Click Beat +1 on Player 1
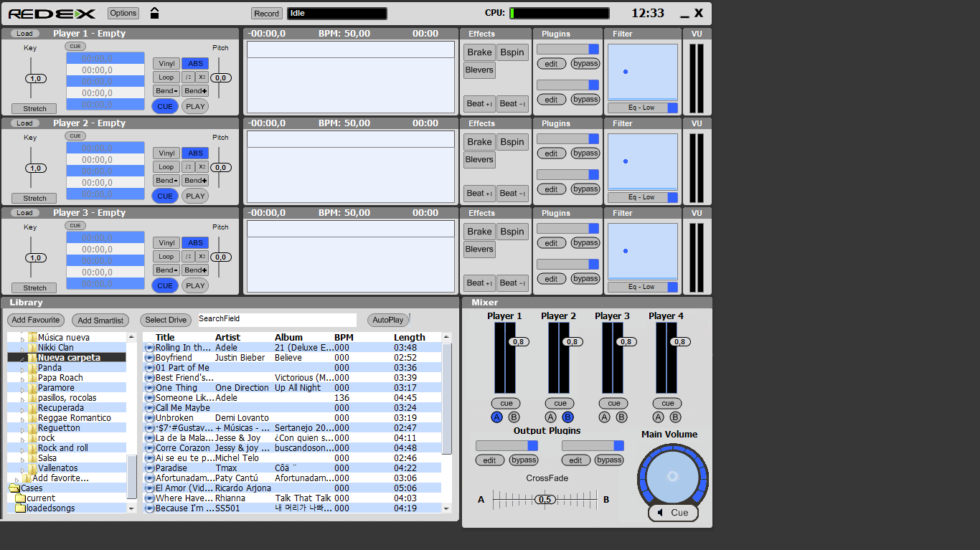This screenshot has width=980, height=550. tap(479, 103)
